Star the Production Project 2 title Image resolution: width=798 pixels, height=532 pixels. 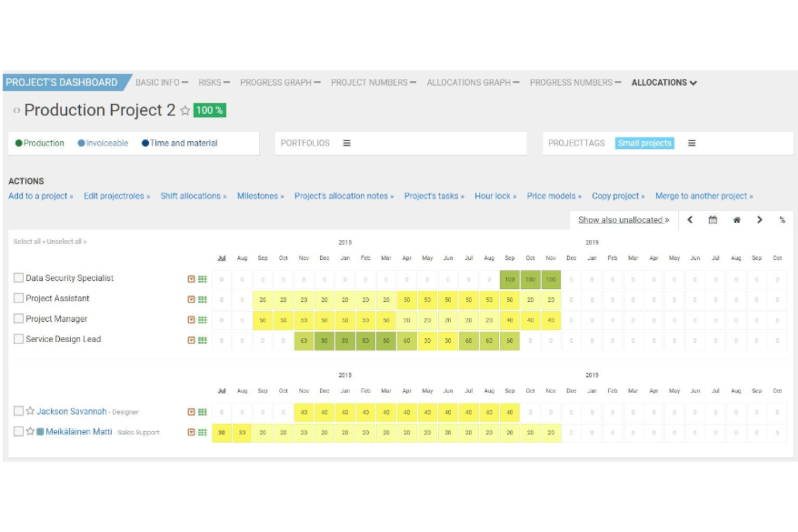(x=185, y=110)
